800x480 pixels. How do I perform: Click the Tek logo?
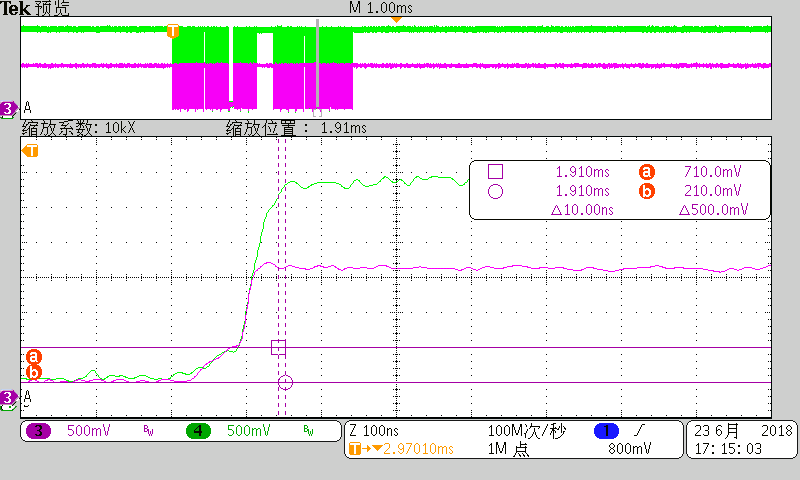(15, 8)
